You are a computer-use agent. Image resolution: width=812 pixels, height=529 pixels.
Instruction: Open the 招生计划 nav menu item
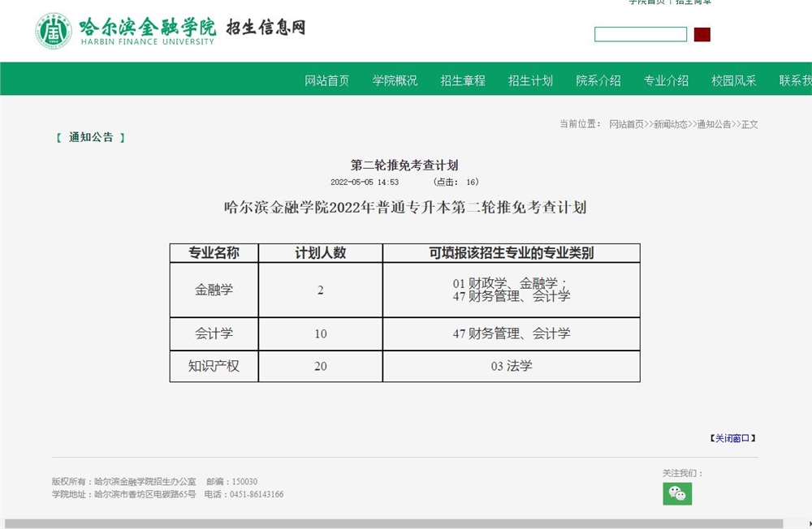(x=530, y=80)
